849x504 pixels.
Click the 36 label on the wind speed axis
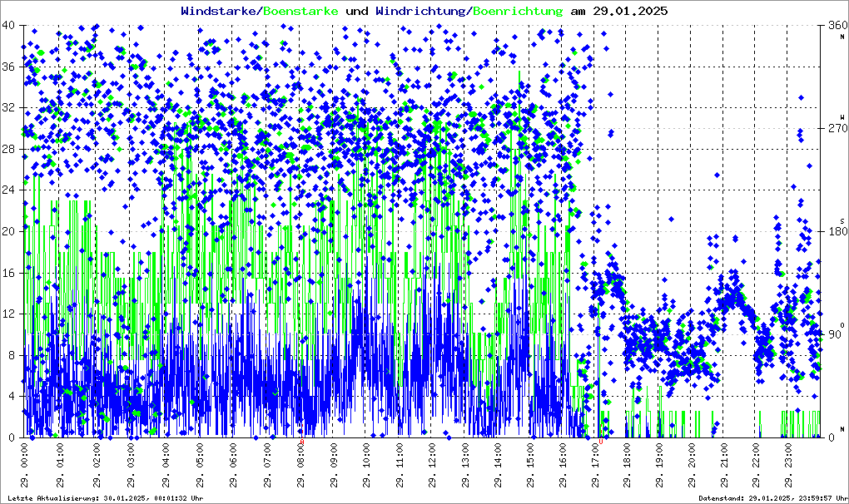(8, 67)
